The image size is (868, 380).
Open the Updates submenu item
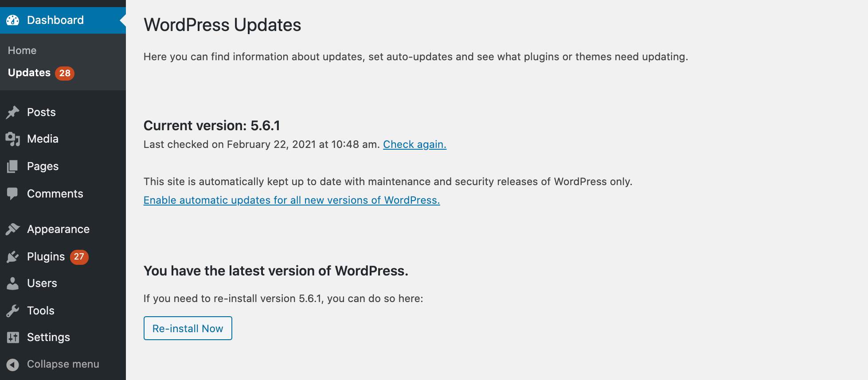coord(29,73)
